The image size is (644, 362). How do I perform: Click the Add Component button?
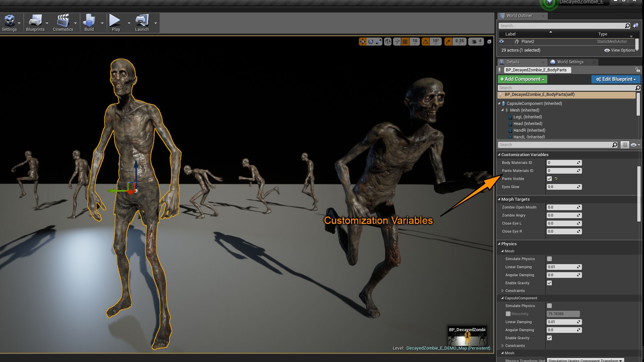tap(522, 79)
